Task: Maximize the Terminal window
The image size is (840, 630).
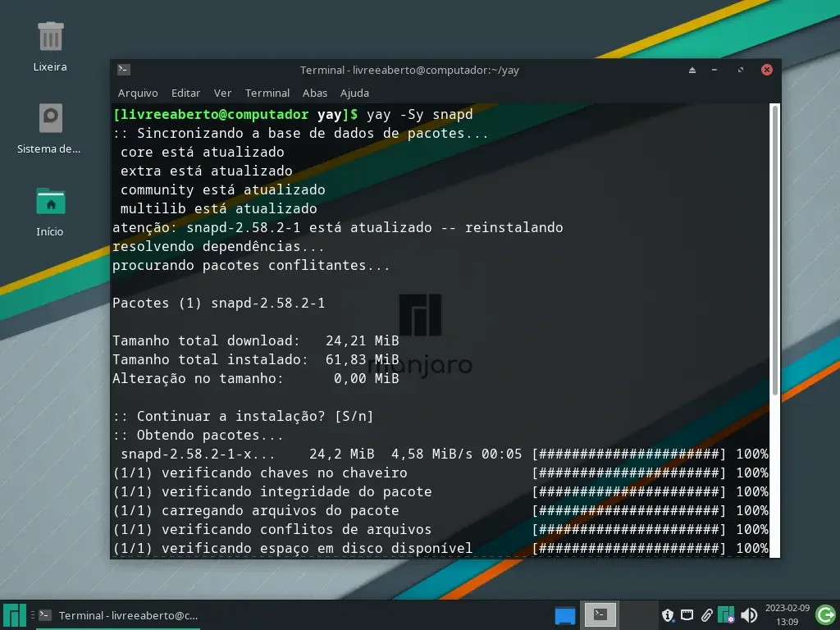Action: 741,70
